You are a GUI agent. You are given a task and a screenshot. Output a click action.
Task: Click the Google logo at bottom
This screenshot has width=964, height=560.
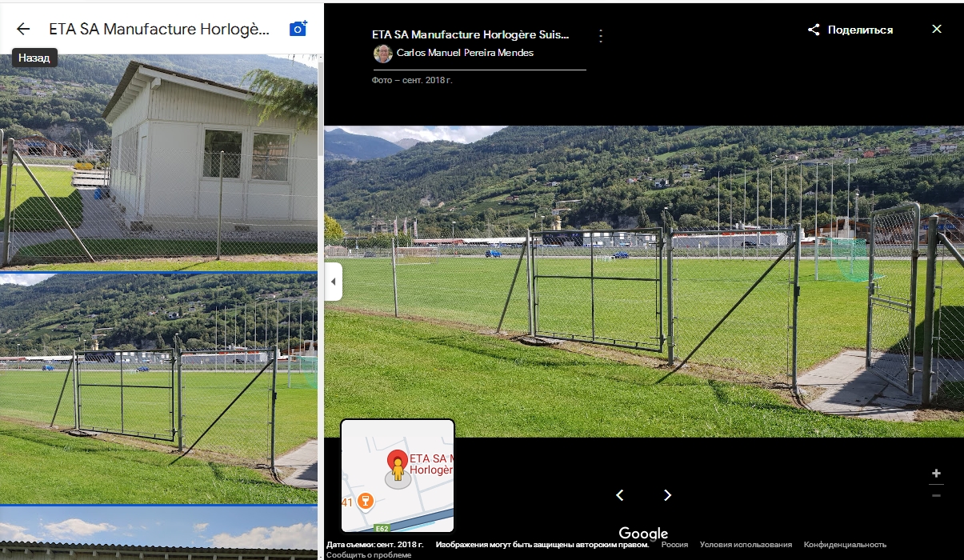(x=643, y=534)
